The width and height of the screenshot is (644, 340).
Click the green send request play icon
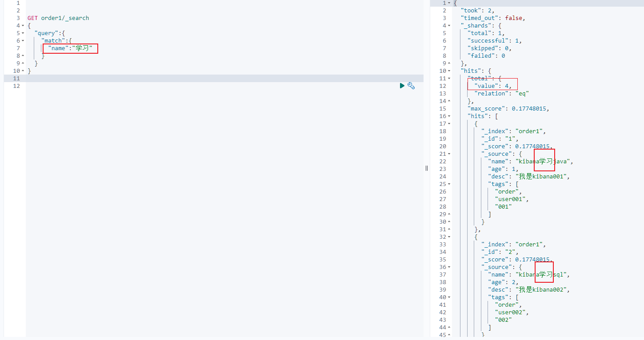click(402, 86)
